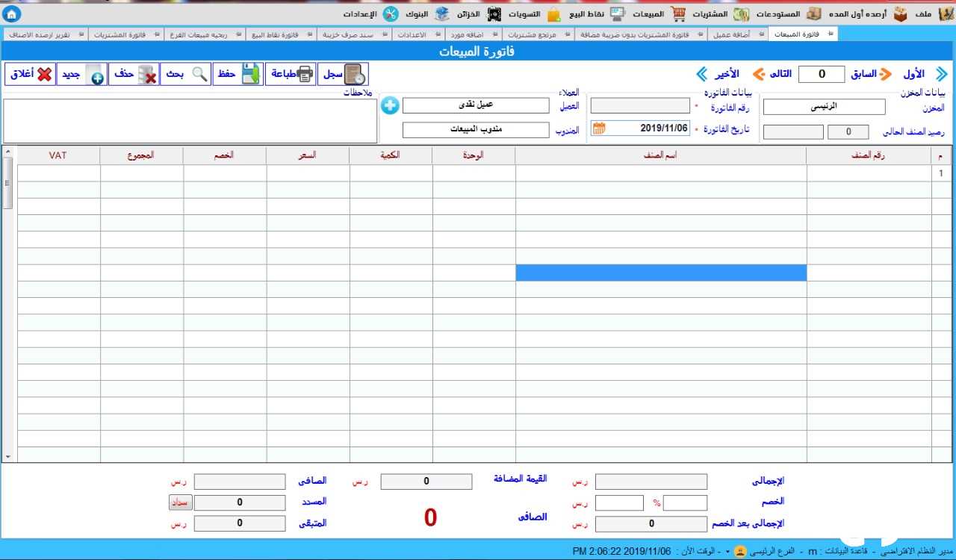956x560 pixels.
Task: Open the المخزن warehouse box showing الرئيسى
Action: click(824, 106)
